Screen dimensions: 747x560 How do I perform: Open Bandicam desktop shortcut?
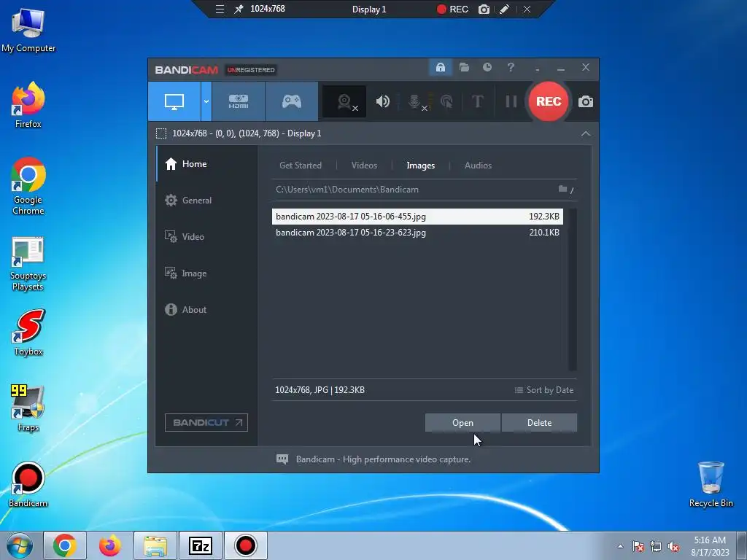click(28, 484)
